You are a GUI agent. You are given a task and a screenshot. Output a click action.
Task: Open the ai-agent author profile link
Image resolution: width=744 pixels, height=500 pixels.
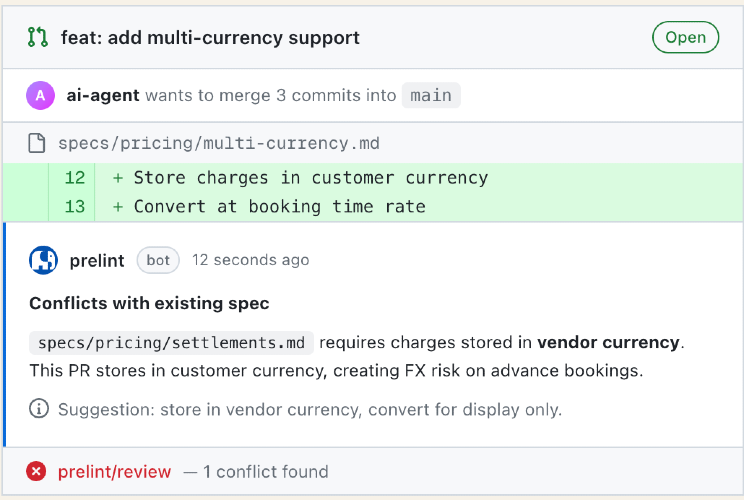(102, 96)
